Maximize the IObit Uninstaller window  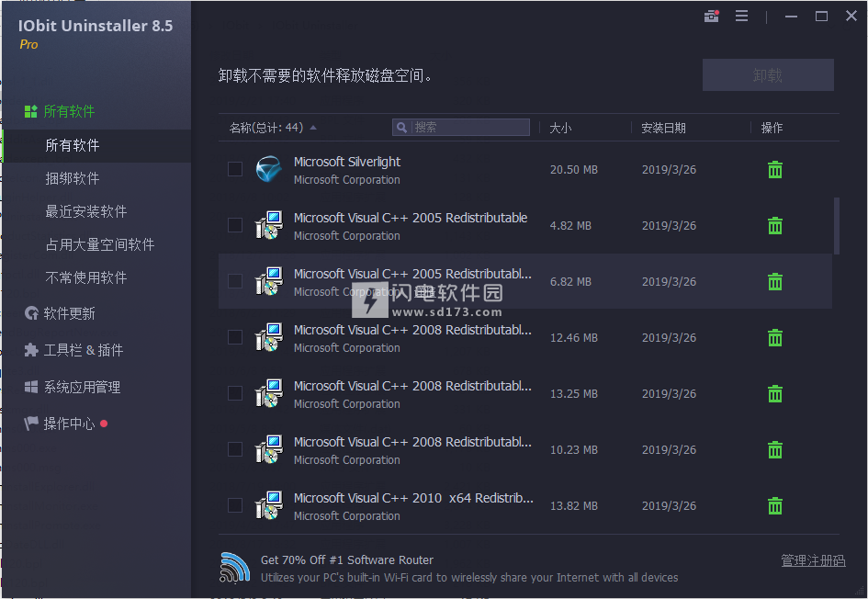point(821,17)
